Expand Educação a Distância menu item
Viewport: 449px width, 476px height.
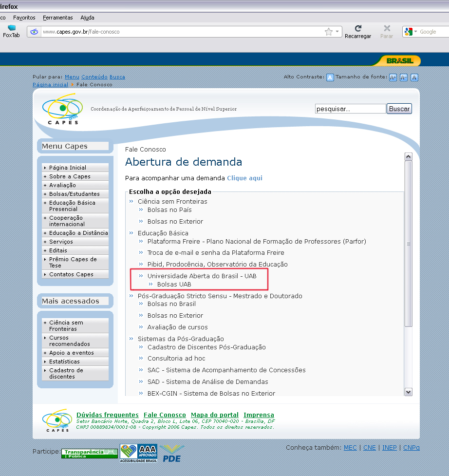click(x=75, y=233)
